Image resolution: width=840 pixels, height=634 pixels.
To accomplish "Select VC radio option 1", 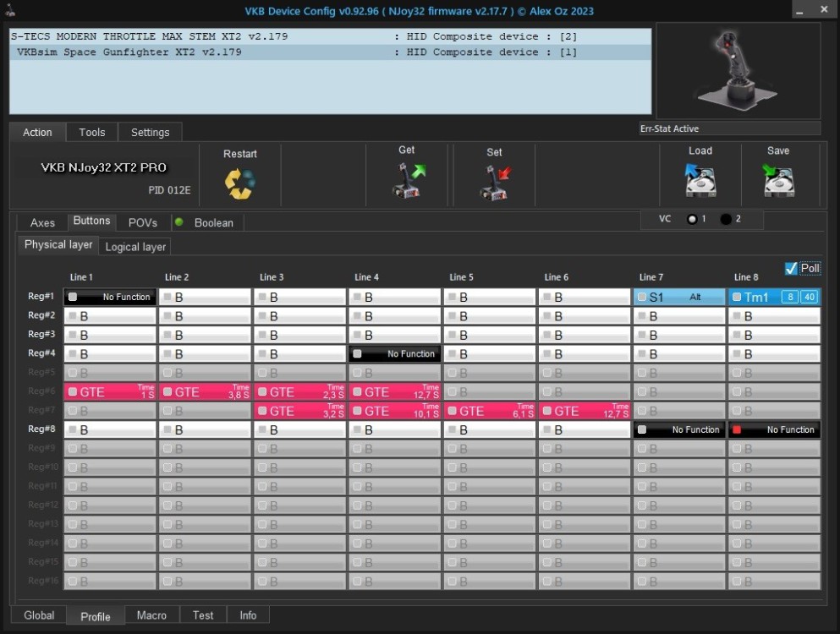I will (x=692, y=219).
